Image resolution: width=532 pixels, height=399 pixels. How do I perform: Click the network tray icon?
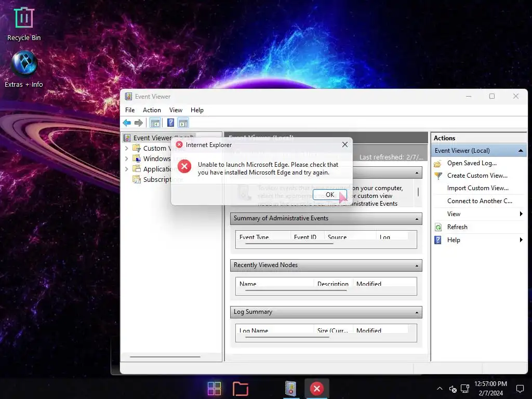click(465, 389)
